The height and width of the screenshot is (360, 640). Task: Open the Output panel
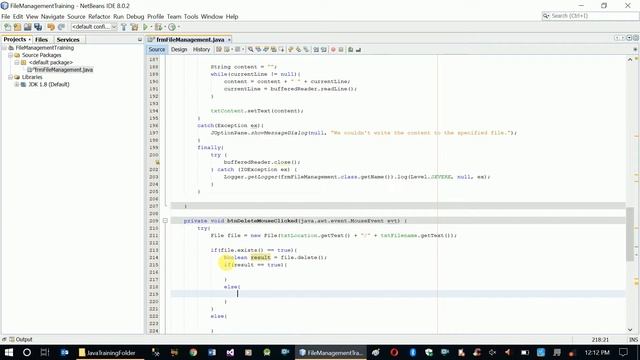20,339
